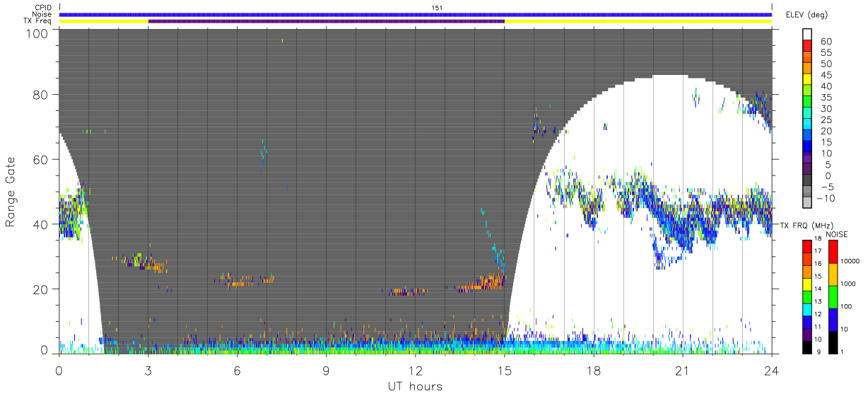The height and width of the screenshot is (401, 868).
Task: Pick the white top segment of ELEV colorbar
Action: click(x=808, y=35)
